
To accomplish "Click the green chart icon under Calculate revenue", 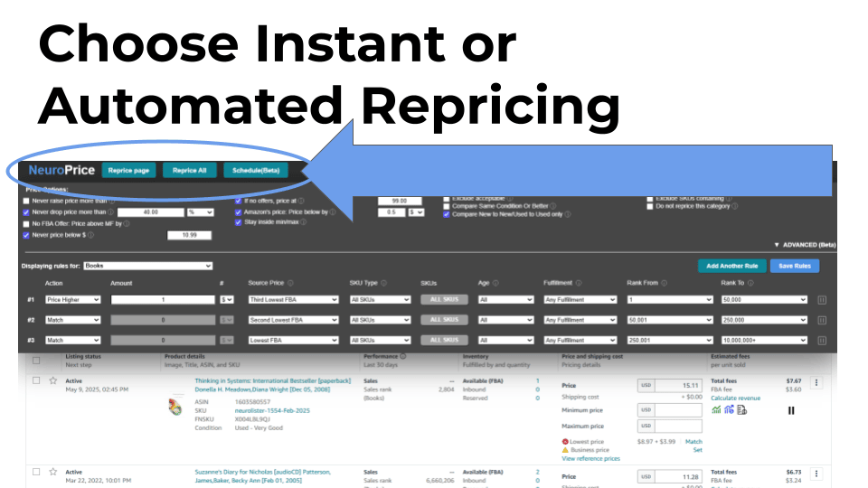I will (716, 410).
